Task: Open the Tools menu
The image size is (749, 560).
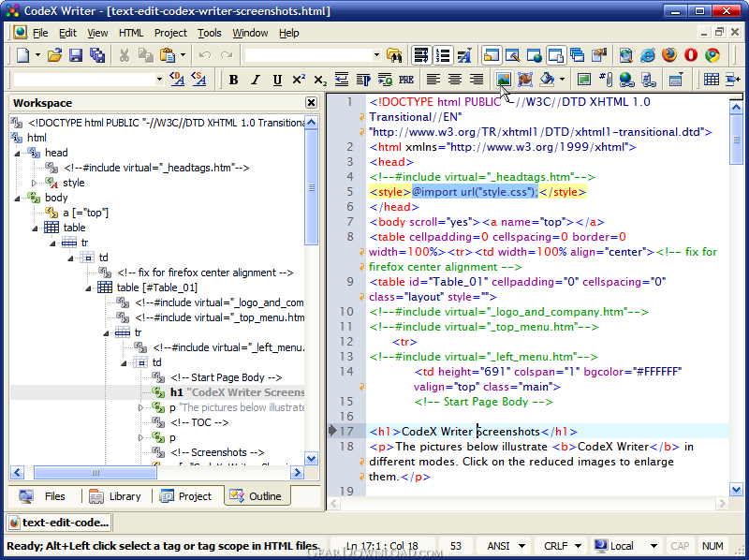Action: pyautogui.click(x=209, y=33)
